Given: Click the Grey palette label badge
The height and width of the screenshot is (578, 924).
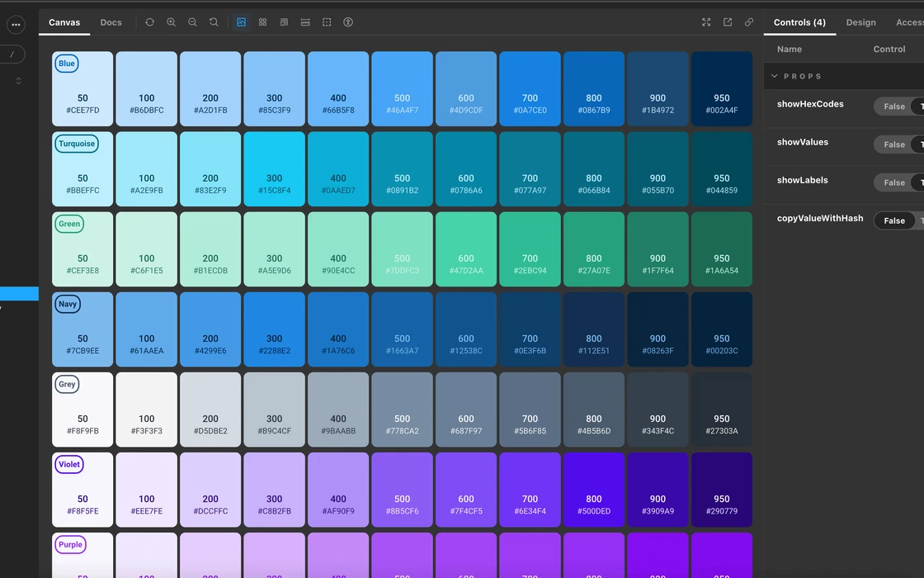Looking at the screenshot, I should click(x=67, y=385).
